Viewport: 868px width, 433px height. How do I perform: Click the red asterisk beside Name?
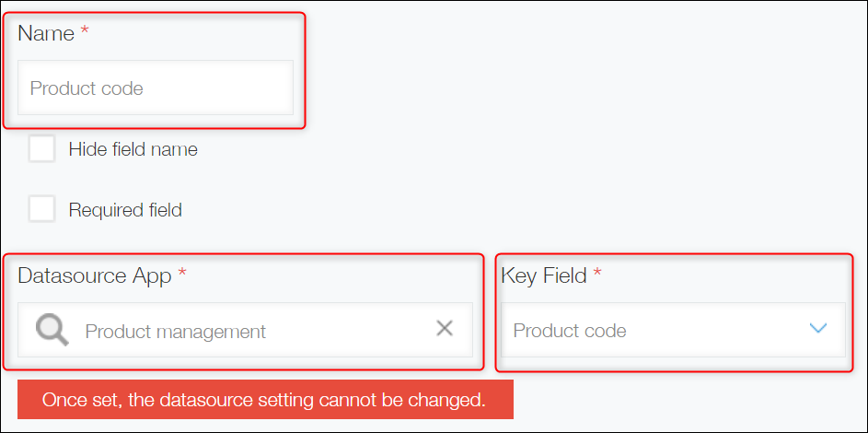[x=86, y=32]
